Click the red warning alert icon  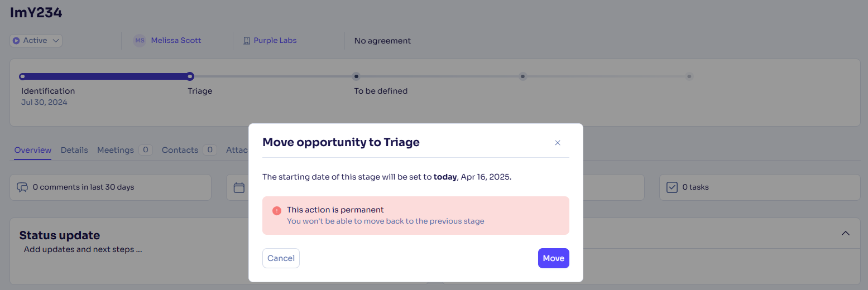[276, 211]
